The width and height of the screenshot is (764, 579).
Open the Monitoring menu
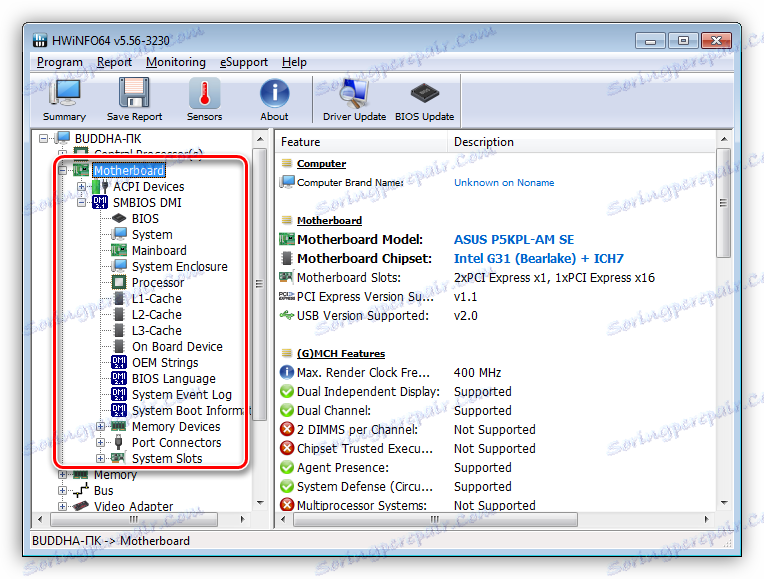pos(175,62)
